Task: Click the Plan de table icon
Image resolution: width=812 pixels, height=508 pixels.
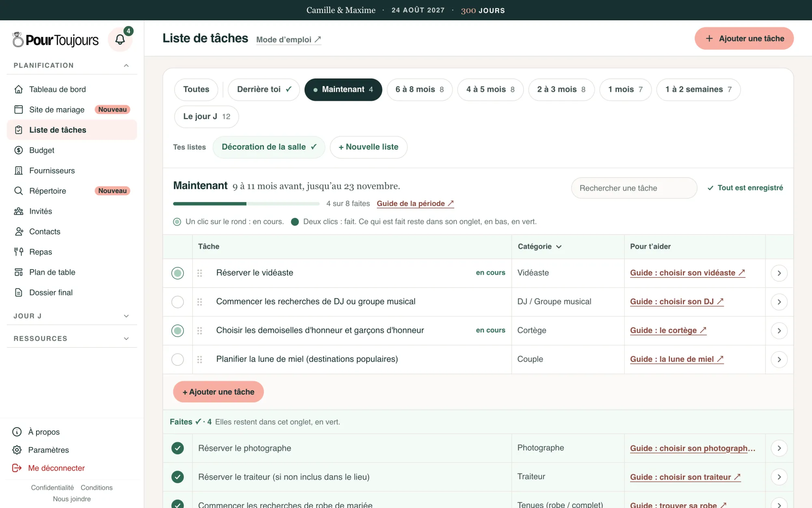Action: click(x=19, y=272)
